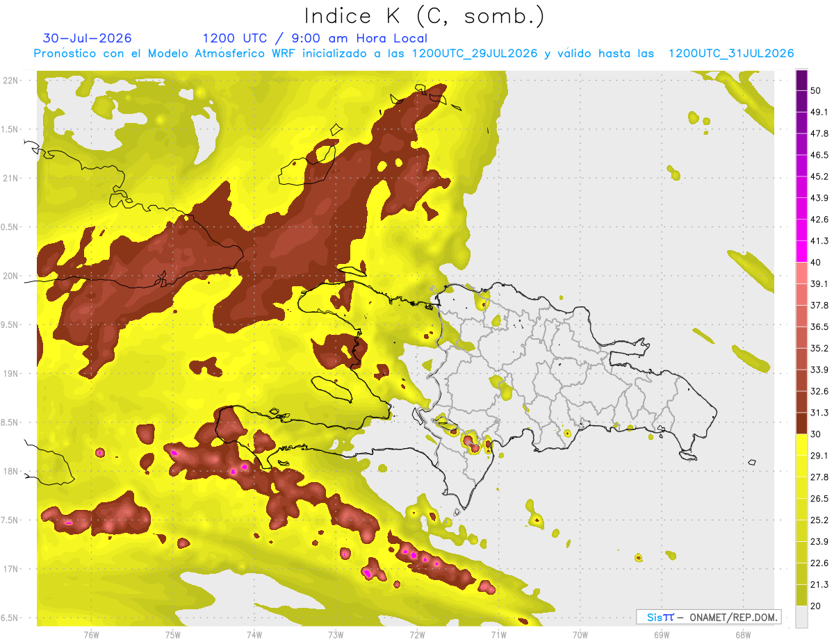Click the colorbar value "45.2"

(x=819, y=176)
